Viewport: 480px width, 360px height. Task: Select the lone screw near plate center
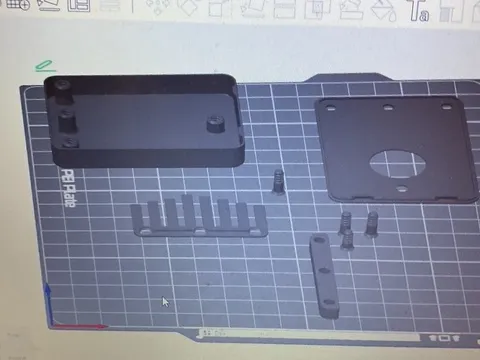tap(278, 182)
